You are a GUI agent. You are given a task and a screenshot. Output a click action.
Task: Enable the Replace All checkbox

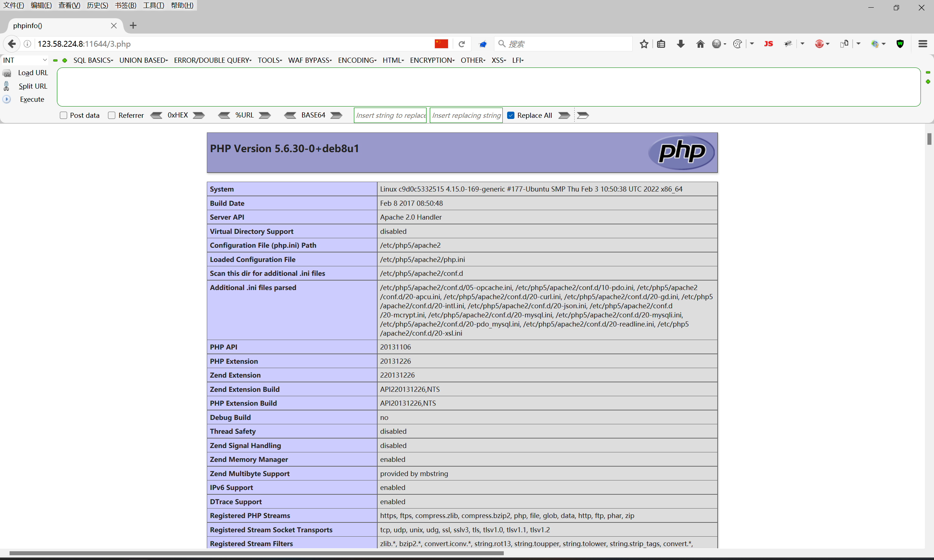pos(511,115)
